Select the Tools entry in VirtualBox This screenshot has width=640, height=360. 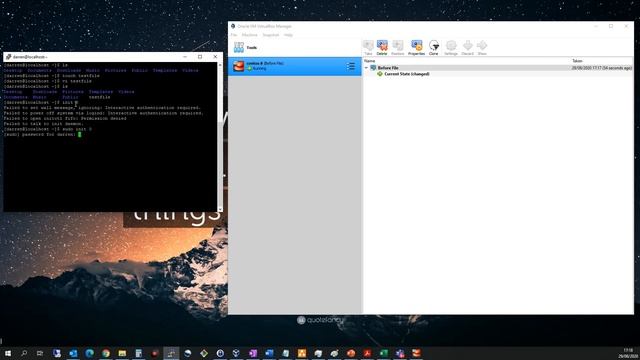tap(295, 48)
